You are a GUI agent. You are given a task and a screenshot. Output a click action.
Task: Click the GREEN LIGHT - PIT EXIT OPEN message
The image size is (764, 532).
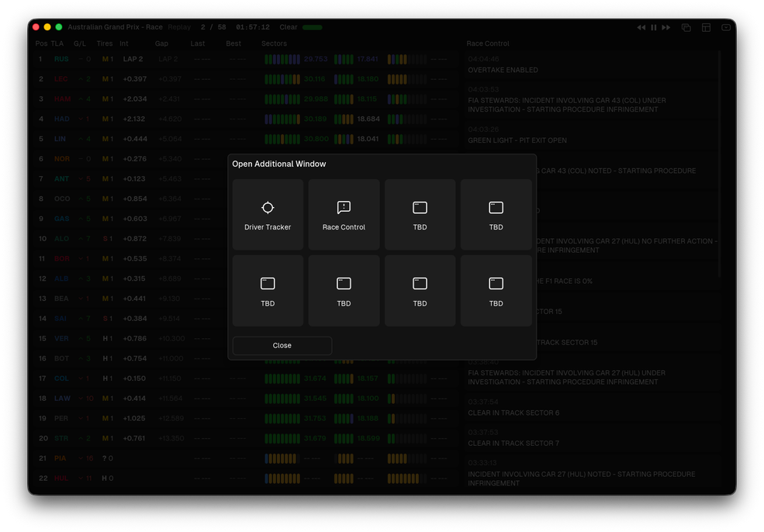coord(517,140)
